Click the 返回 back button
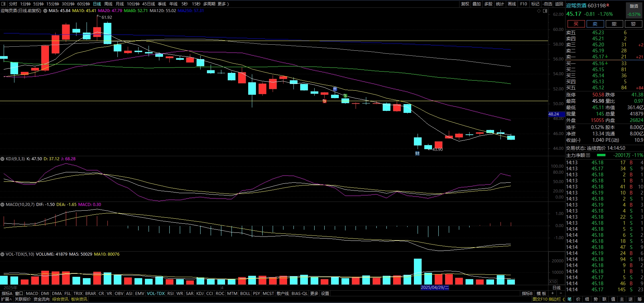 coord(559,4)
